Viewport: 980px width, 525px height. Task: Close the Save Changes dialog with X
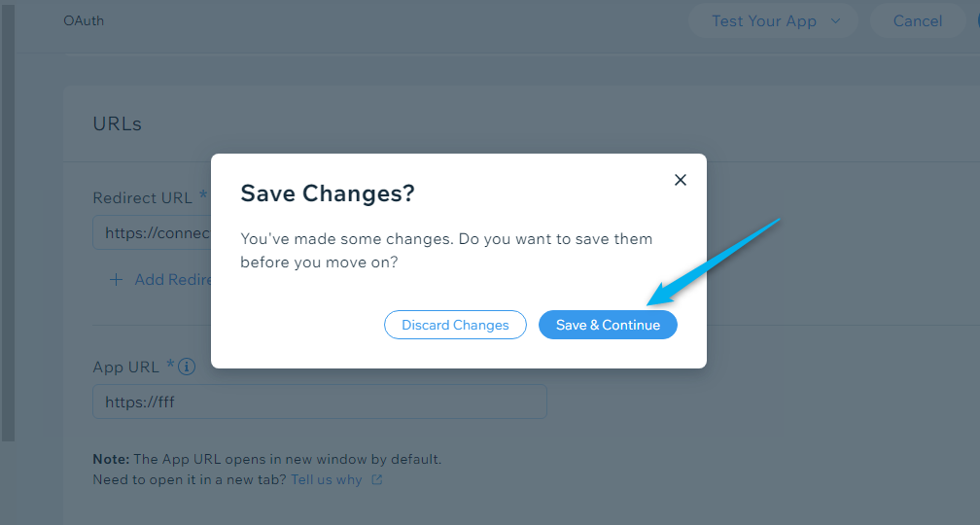point(680,180)
